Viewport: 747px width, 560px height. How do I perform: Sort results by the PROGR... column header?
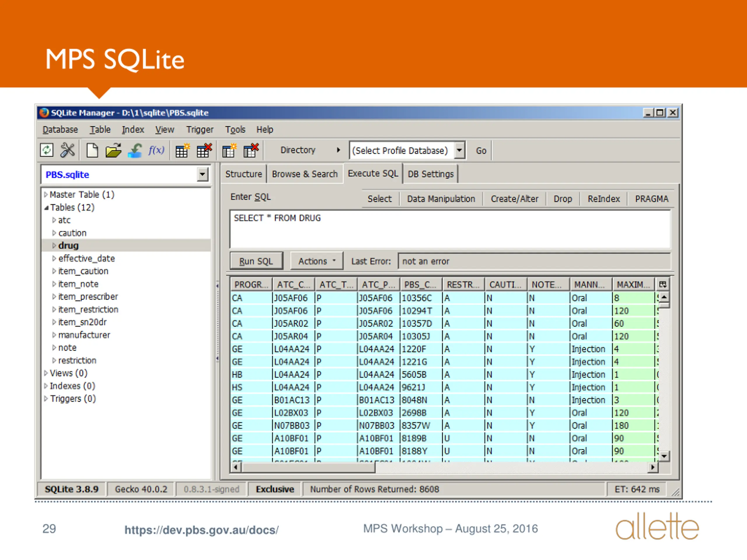pyautogui.click(x=251, y=285)
